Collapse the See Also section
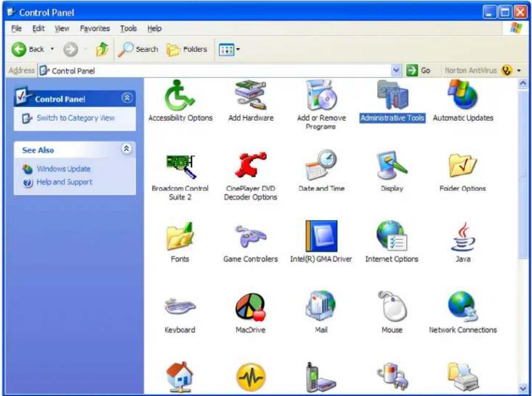 coord(126,148)
